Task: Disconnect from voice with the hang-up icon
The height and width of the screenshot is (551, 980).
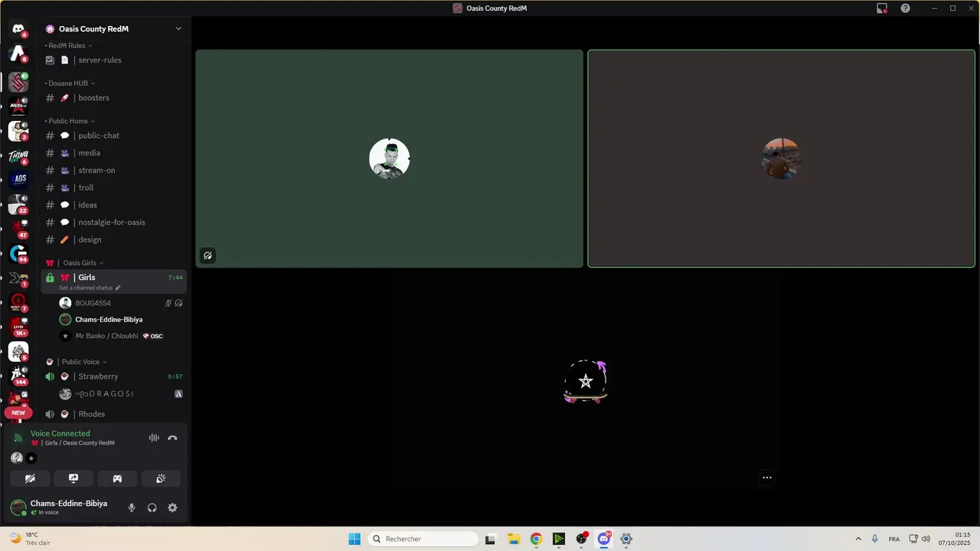Action: (x=172, y=438)
